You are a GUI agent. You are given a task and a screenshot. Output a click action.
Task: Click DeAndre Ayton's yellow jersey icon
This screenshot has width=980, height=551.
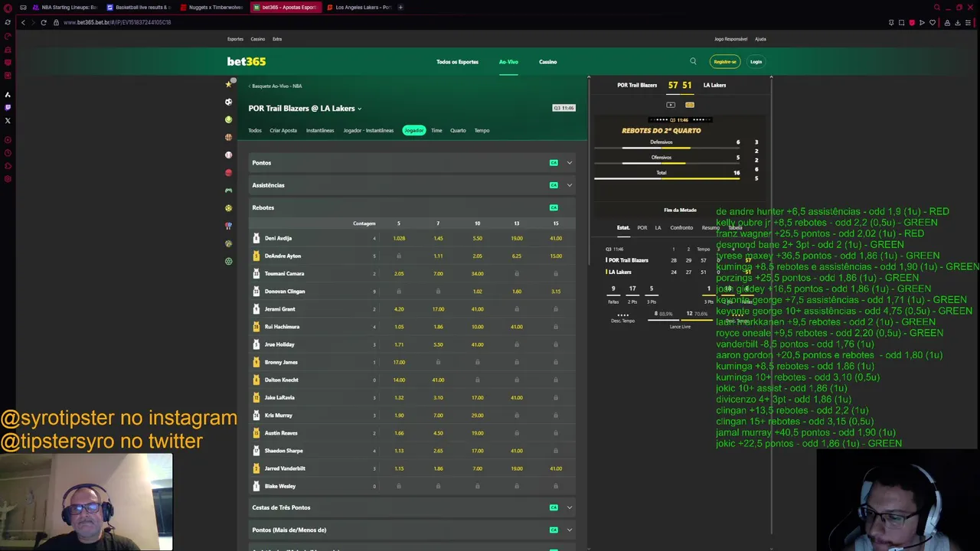(256, 256)
